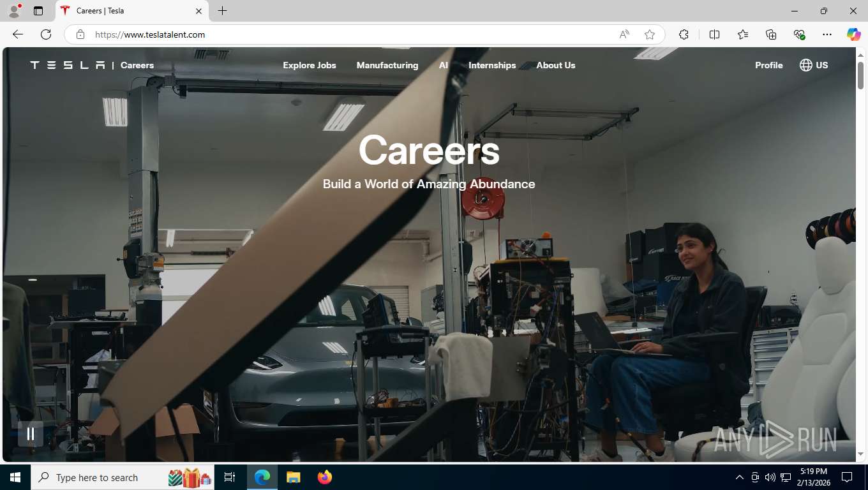Switch to Microsoft Edge in taskbar
This screenshot has height=490, width=868.
point(262,477)
